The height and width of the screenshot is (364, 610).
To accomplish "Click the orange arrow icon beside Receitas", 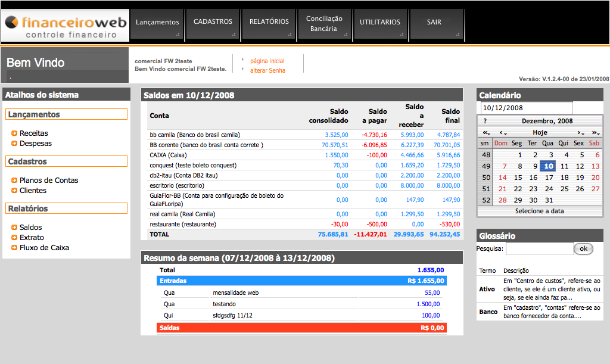I will [14, 133].
